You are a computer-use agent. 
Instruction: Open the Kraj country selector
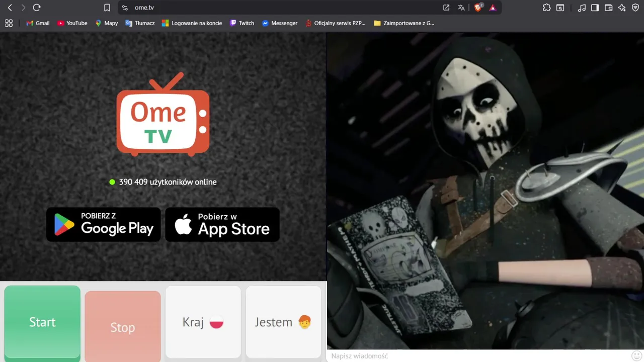[x=203, y=322]
